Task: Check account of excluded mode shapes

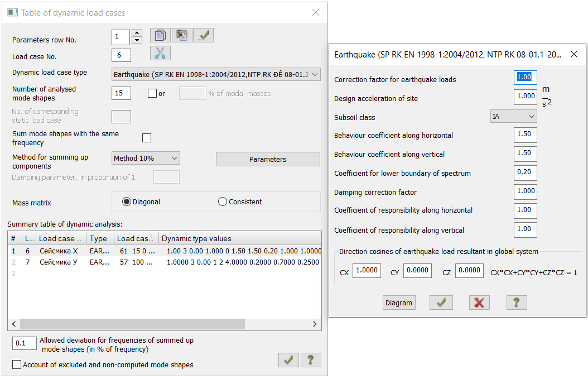Action: coord(17,364)
